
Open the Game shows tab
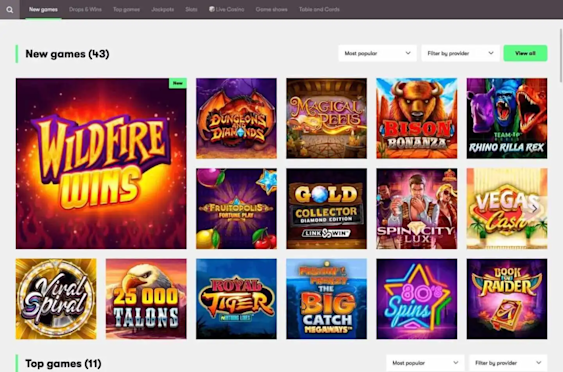(271, 9)
